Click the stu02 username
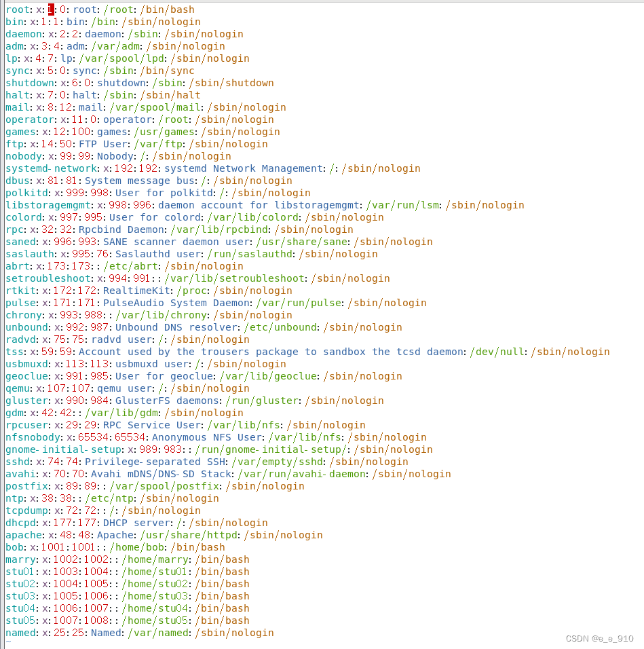The height and width of the screenshot is (649, 644). (x=20, y=584)
